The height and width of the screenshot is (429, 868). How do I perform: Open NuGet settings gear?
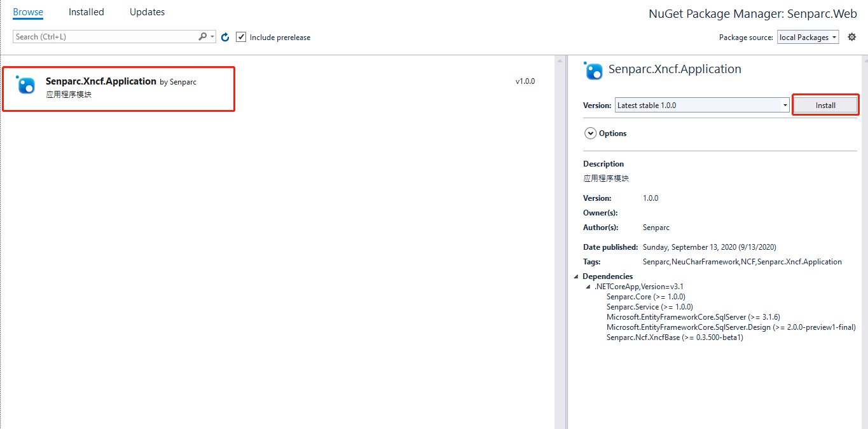pos(852,37)
